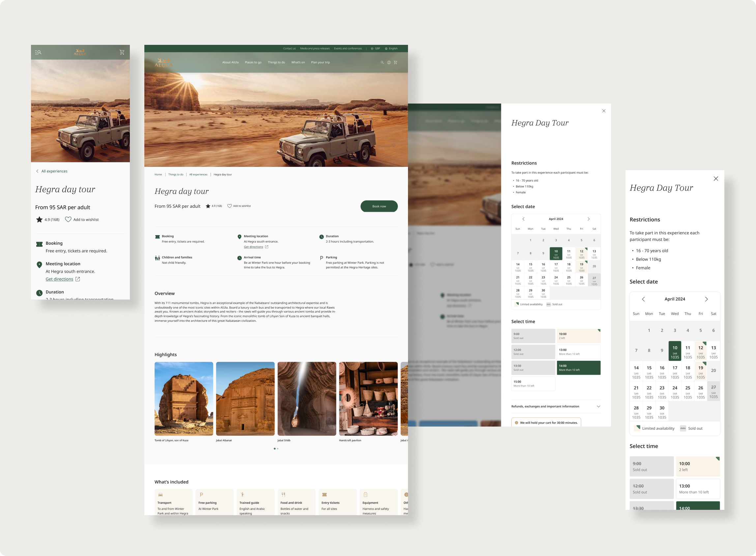Image resolution: width=756 pixels, height=556 pixels.
Task: Click the heart icon beside Add to wishlist
Action: (229, 206)
